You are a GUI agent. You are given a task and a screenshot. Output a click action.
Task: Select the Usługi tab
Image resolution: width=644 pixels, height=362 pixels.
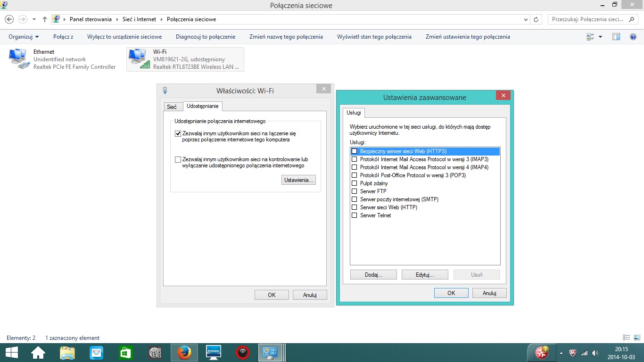coord(354,113)
